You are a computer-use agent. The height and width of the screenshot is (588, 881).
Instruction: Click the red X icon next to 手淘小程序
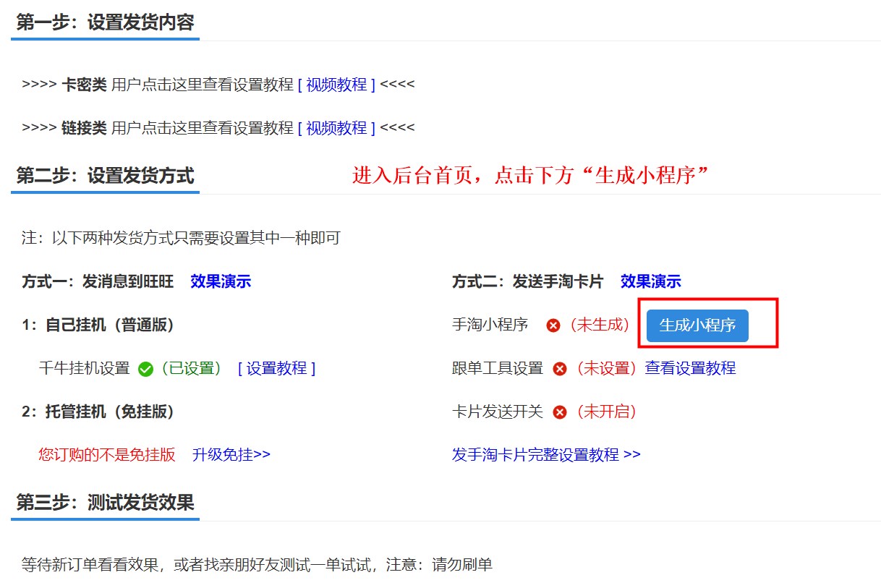553,325
